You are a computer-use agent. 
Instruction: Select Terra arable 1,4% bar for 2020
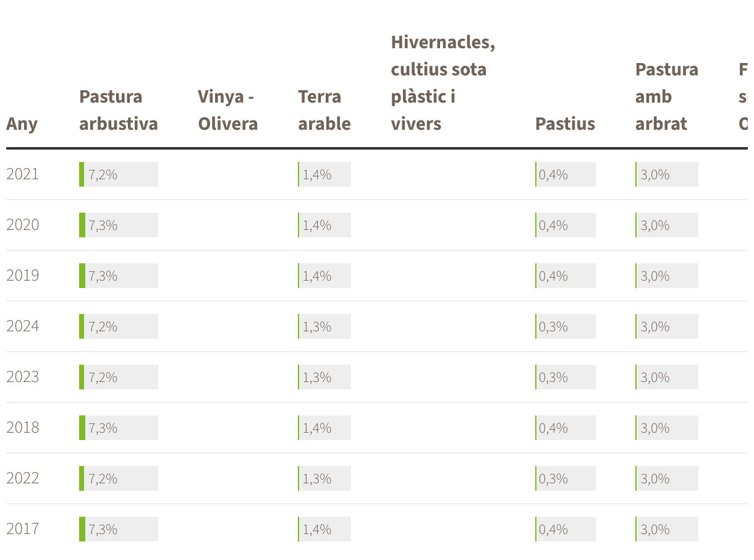tap(324, 225)
